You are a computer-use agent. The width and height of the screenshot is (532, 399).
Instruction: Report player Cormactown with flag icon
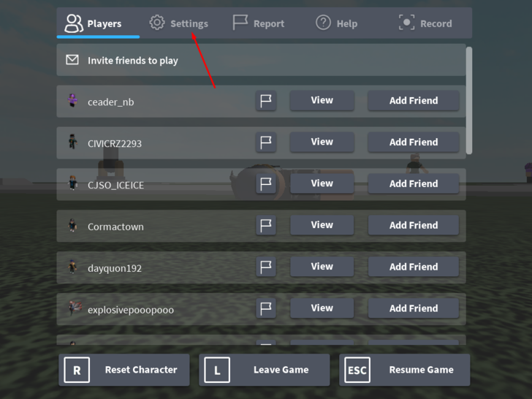coord(266,225)
